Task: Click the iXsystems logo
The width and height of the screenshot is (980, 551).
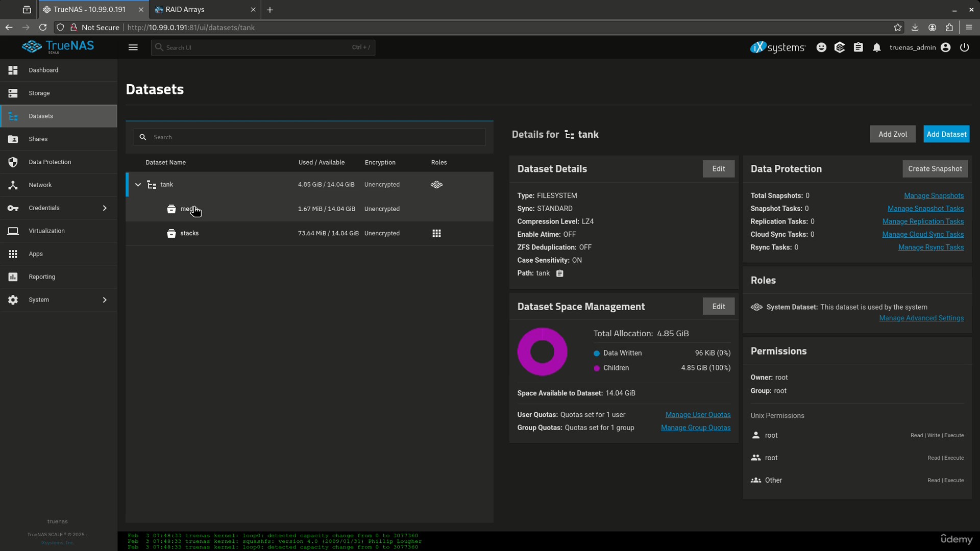Action: tap(778, 47)
